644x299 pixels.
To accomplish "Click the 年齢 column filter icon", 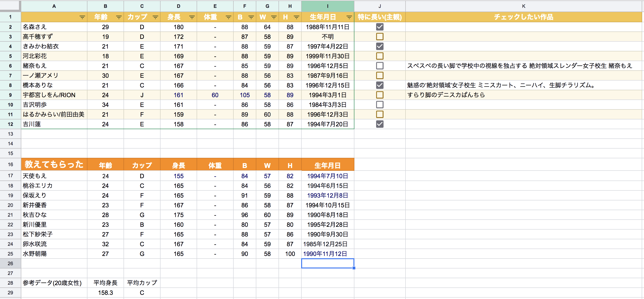I will click(x=119, y=17).
